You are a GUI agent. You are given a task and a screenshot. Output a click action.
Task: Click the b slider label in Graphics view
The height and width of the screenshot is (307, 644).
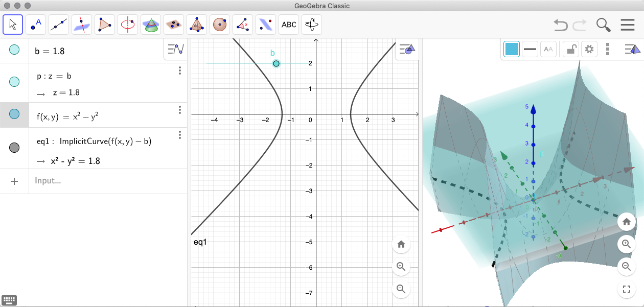[x=272, y=53]
